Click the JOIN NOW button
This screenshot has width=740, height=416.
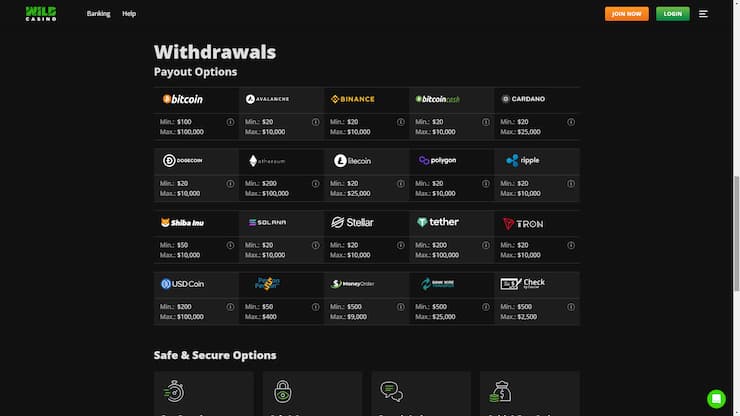(626, 14)
